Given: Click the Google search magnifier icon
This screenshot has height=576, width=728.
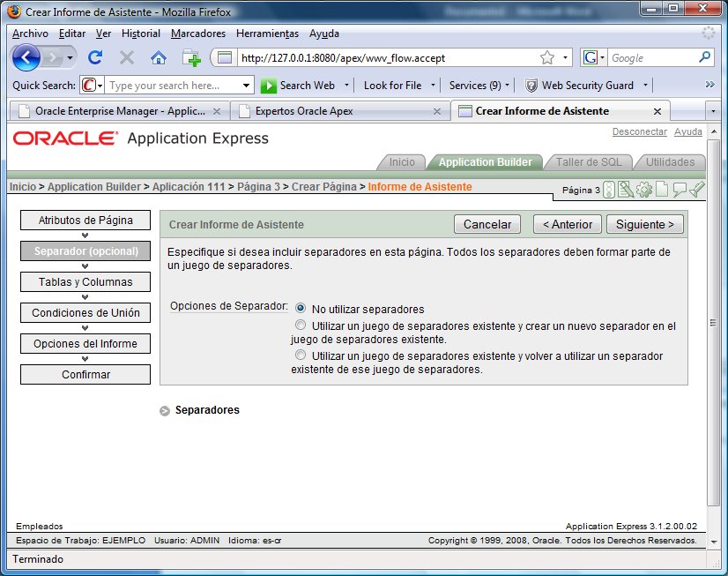Looking at the screenshot, I should click(x=704, y=57).
